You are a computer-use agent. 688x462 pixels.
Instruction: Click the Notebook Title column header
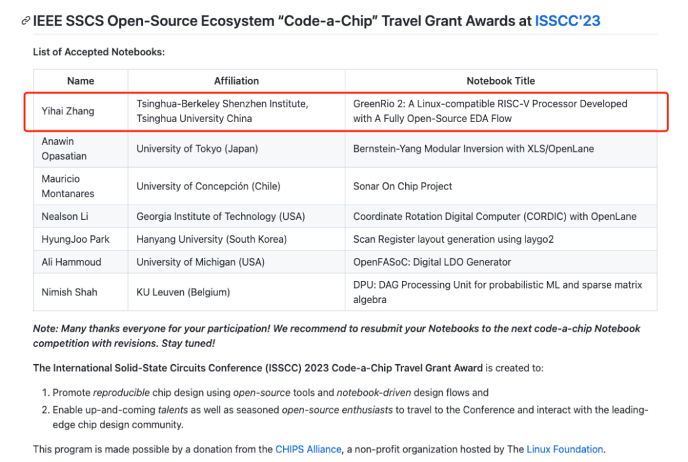coord(501,81)
